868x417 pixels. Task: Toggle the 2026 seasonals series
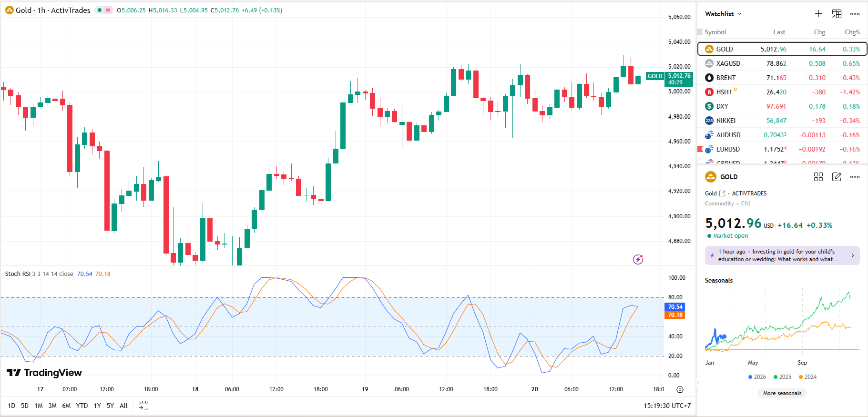tap(757, 377)
